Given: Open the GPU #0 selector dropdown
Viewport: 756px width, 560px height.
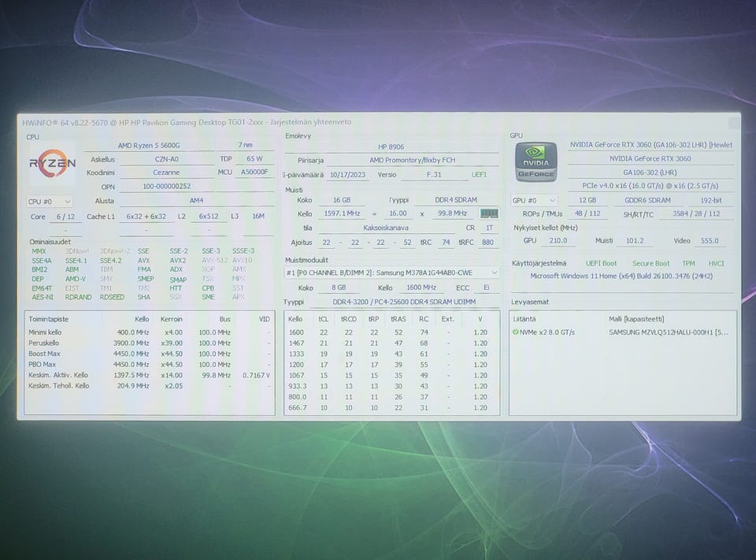Looking at the screenshot, I should click(534, 200).
